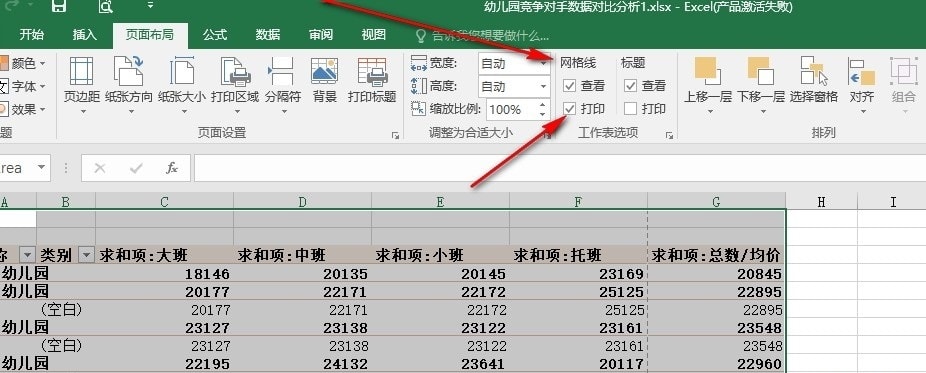Click the 组合 group icon
This screenshot has width=926, height=373.
pos(904,71)
